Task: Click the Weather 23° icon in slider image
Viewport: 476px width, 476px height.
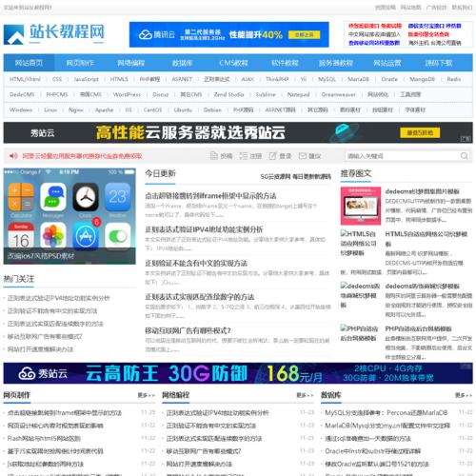Action: click(118, 197)
